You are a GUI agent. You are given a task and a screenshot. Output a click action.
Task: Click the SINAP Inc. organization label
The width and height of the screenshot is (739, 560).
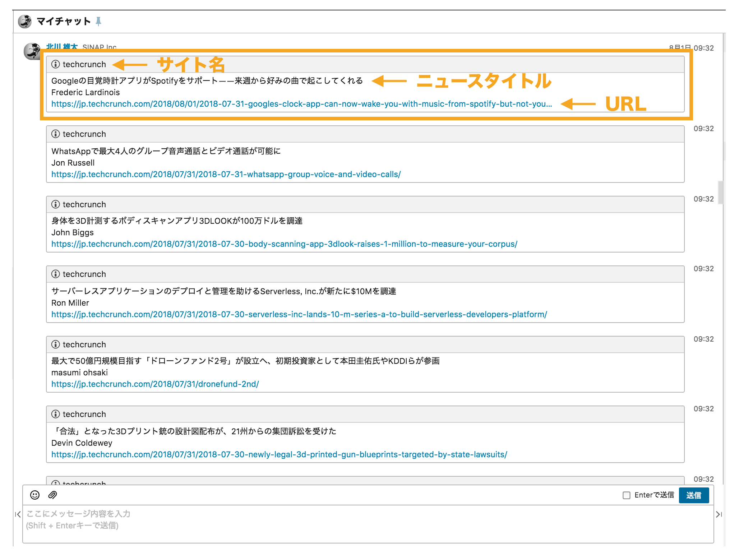click(x=100, y=47)
